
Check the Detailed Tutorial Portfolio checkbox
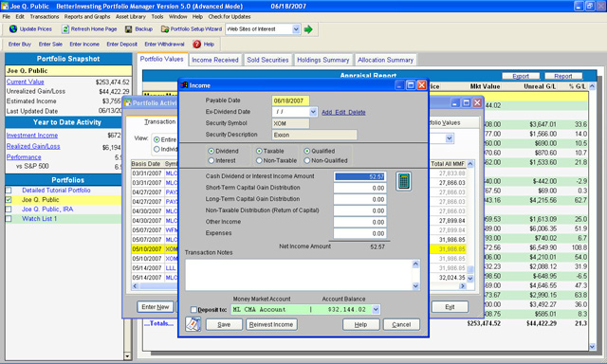click(9, 191)
